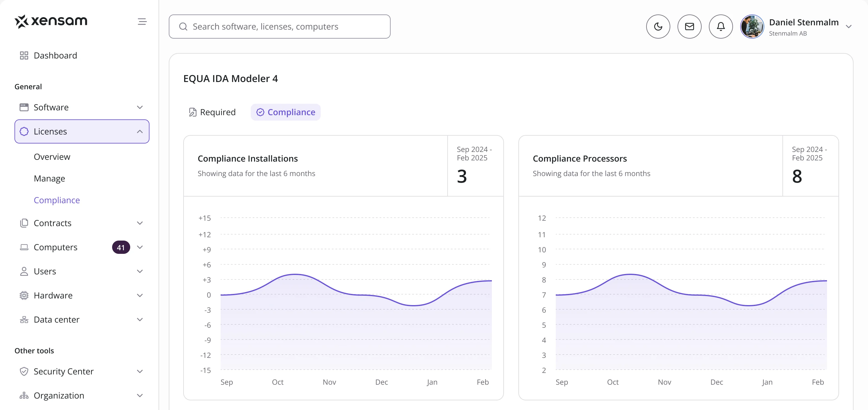
Task: Collapse sidebar with hamburger menu icon
Action: [142, 22]
